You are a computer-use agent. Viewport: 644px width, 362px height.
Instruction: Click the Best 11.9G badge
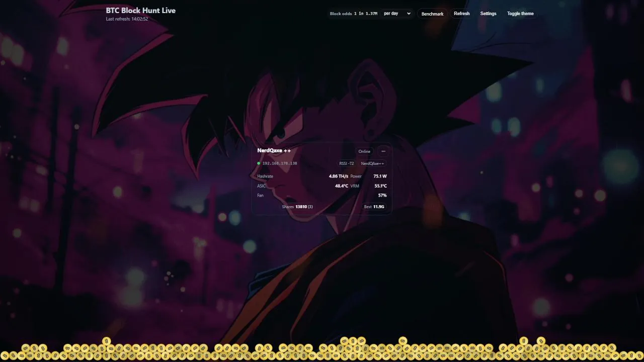pos(374,207)
